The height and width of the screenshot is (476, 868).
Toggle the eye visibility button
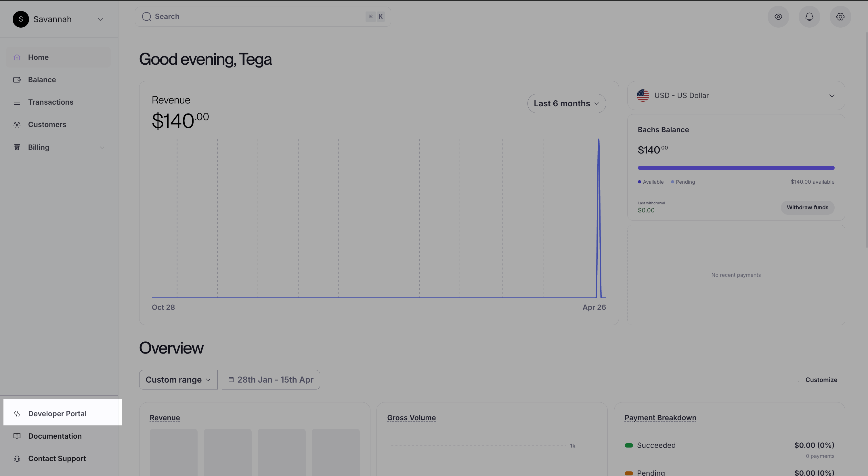778,16
